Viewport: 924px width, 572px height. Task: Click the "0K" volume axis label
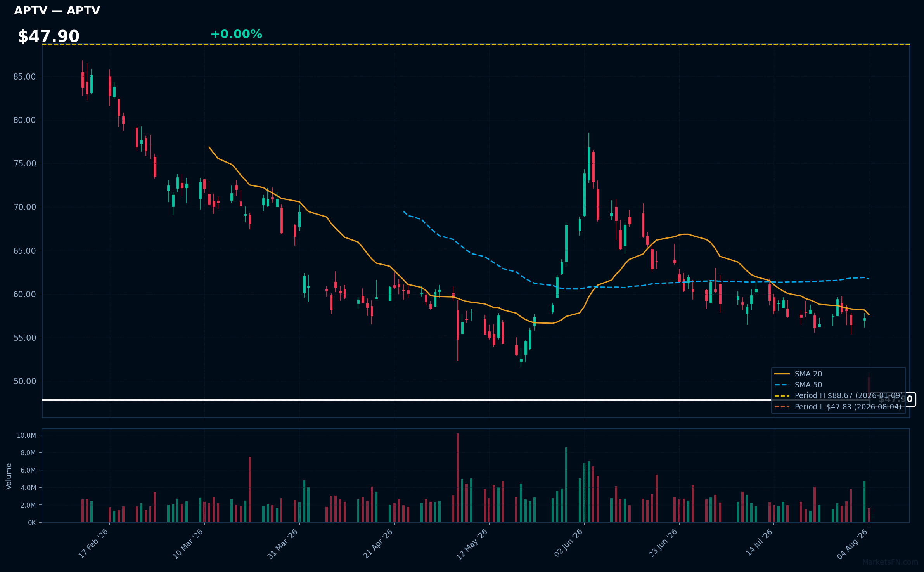pyautogui.click(x=32, y=523)
